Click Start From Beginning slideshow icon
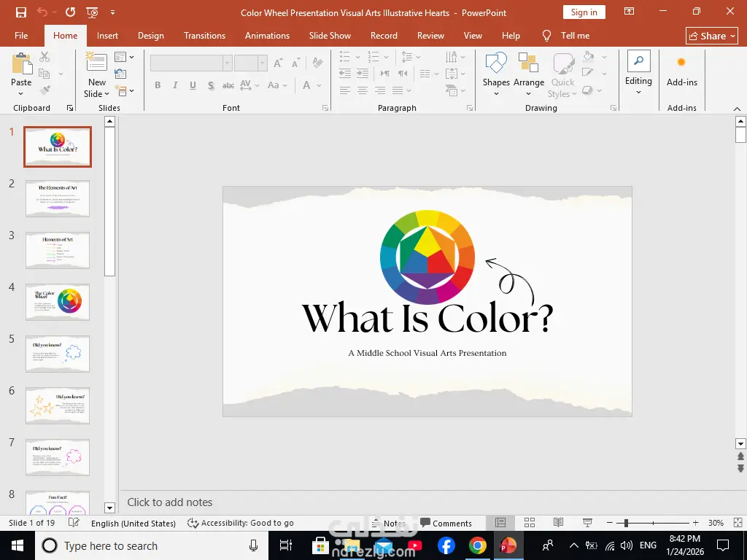 tap(92, 12)
